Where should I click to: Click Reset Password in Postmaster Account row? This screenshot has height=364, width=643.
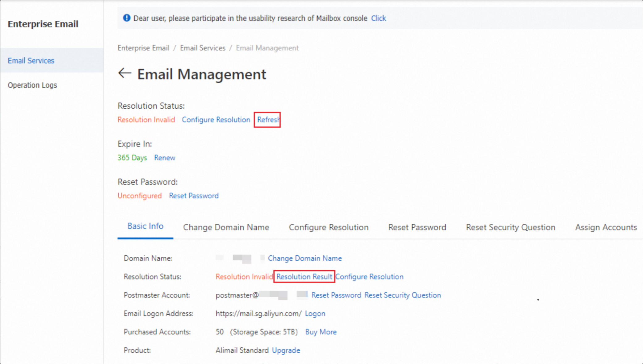click(336, 295)
